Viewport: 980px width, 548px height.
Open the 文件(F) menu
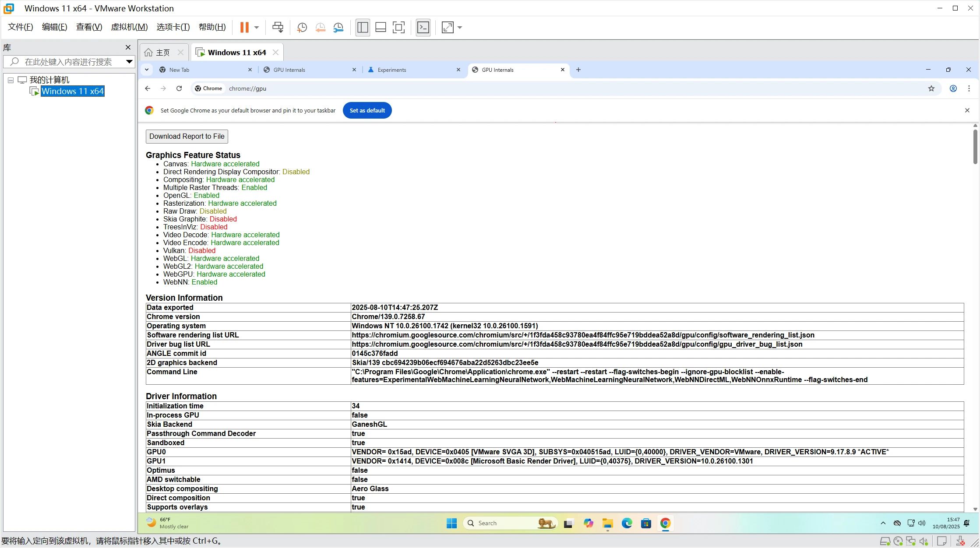point(21,27)
